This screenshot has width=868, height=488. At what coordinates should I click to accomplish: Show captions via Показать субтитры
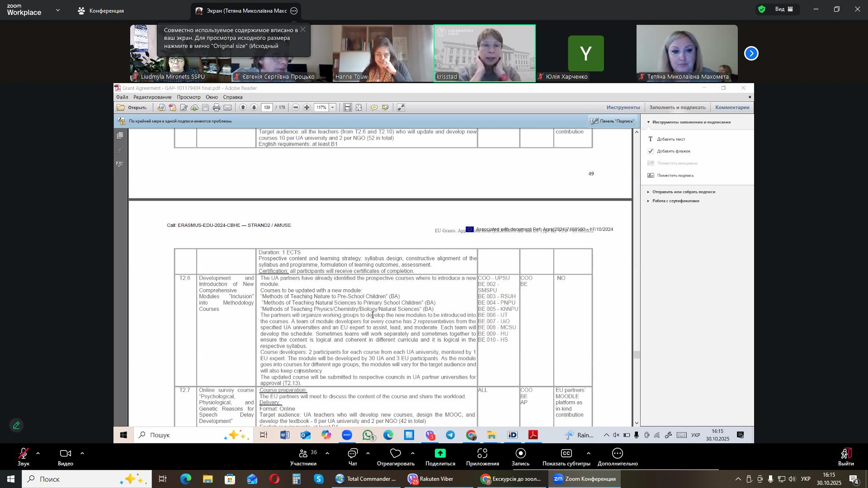pyautogui.click(x=566, y=456)
